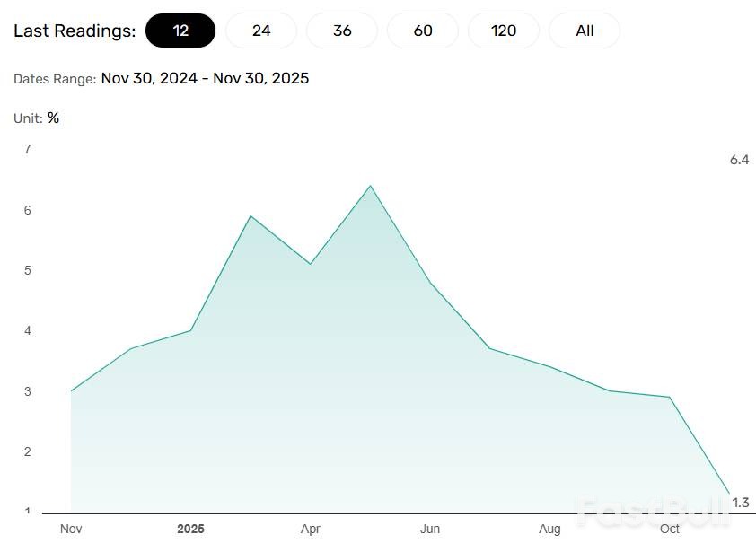This screenshot has height=552, width=756.
Task: Show All readings
Action: pyautogui.click(x=585, y=31)
